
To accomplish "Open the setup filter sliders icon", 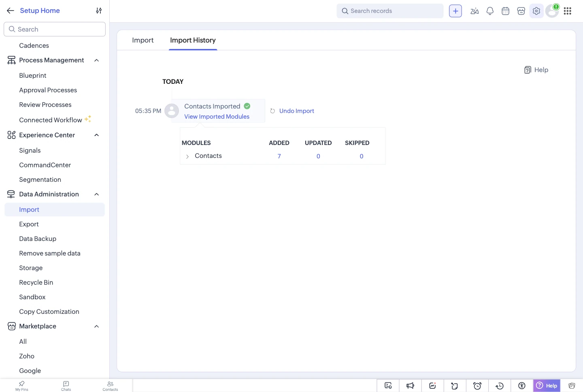I will click(99, 11).
